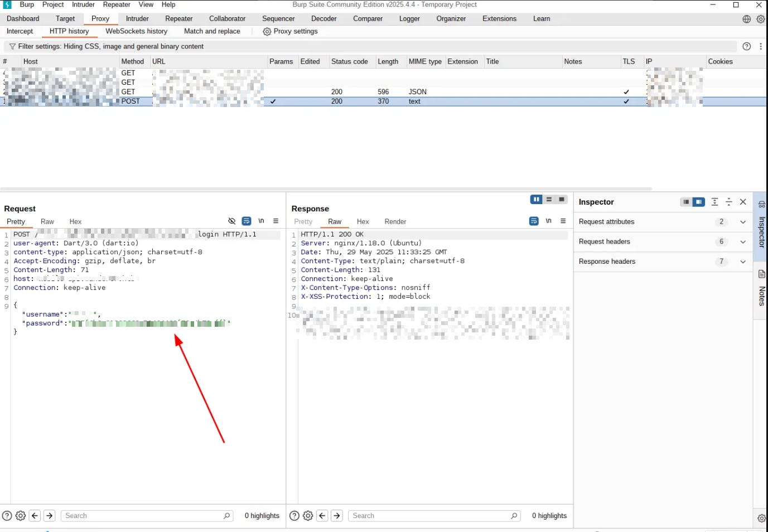
Task: Open the Intercept subtab
Action: (20, 32)
